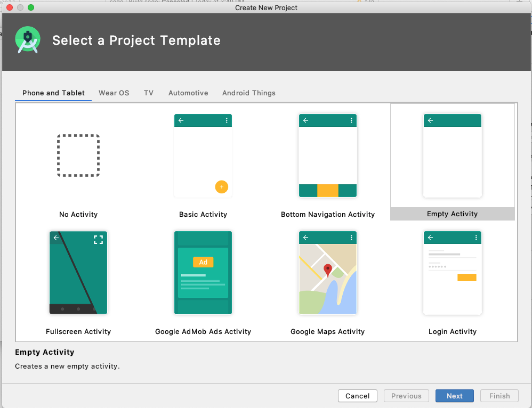
Task: Click the bold Empty Activity heading below the grid
Action: tap(44, 352)
